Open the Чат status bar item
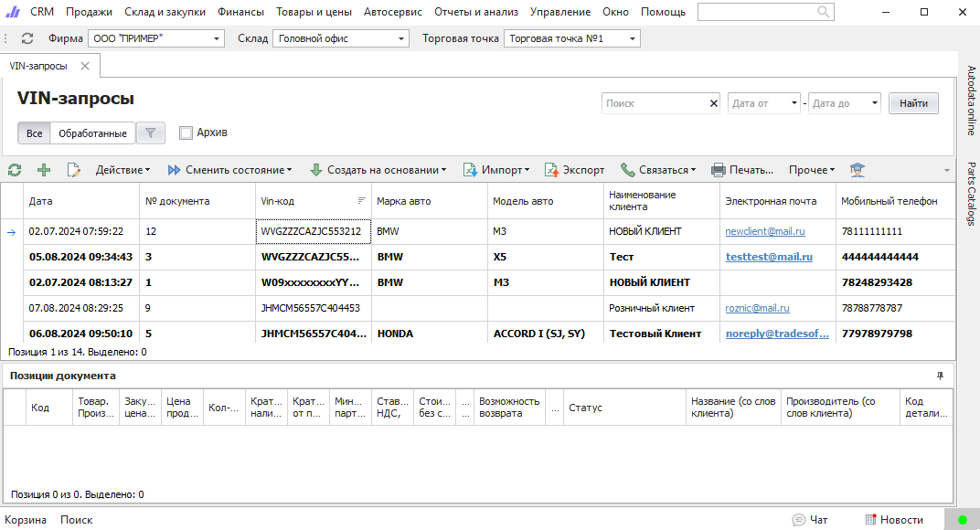 810,520
